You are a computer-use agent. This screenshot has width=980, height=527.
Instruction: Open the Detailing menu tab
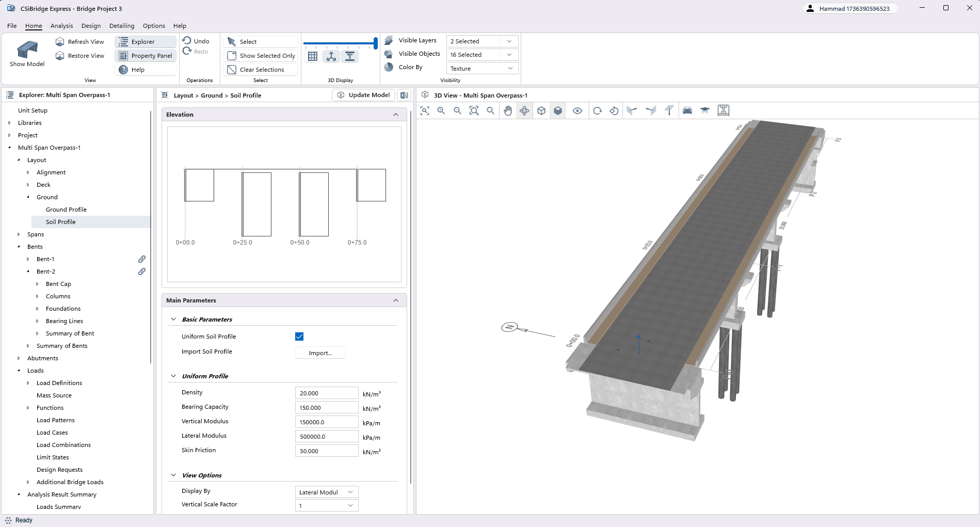click(x=122, y=26)
